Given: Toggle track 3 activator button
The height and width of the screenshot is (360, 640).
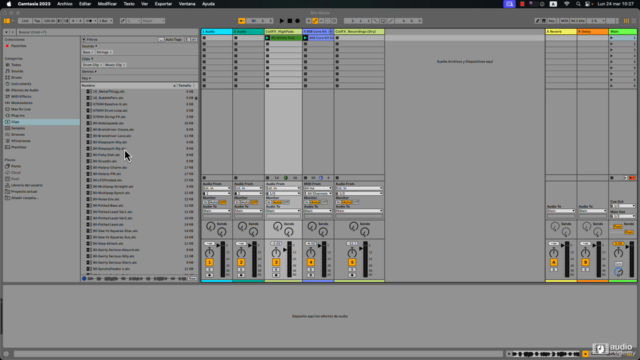Looking at the screenshot, I should tap(276, 262).
